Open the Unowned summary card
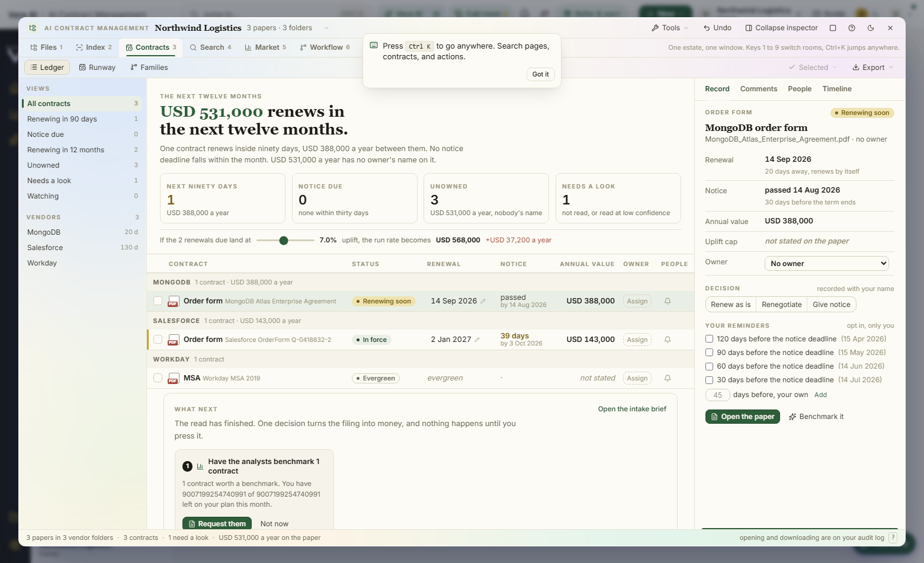The height and width of the screenshot is (563, 924). coord(486,199)
